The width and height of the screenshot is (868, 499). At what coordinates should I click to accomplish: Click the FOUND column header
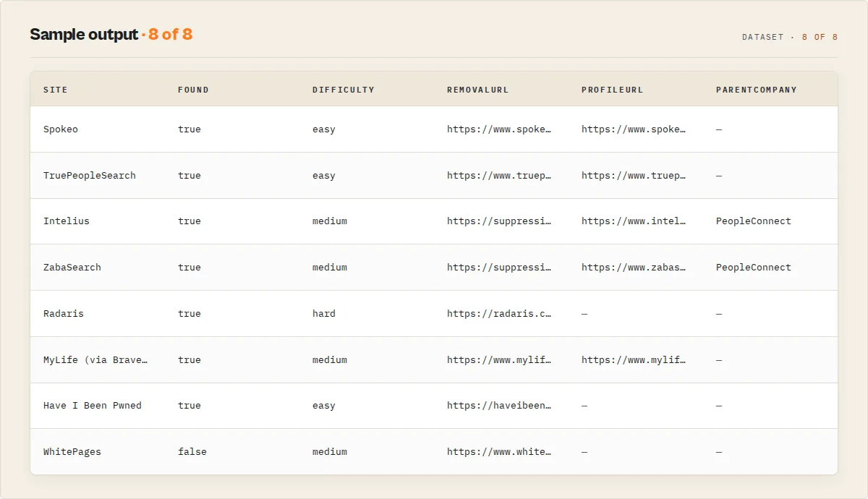pos(193,90)
